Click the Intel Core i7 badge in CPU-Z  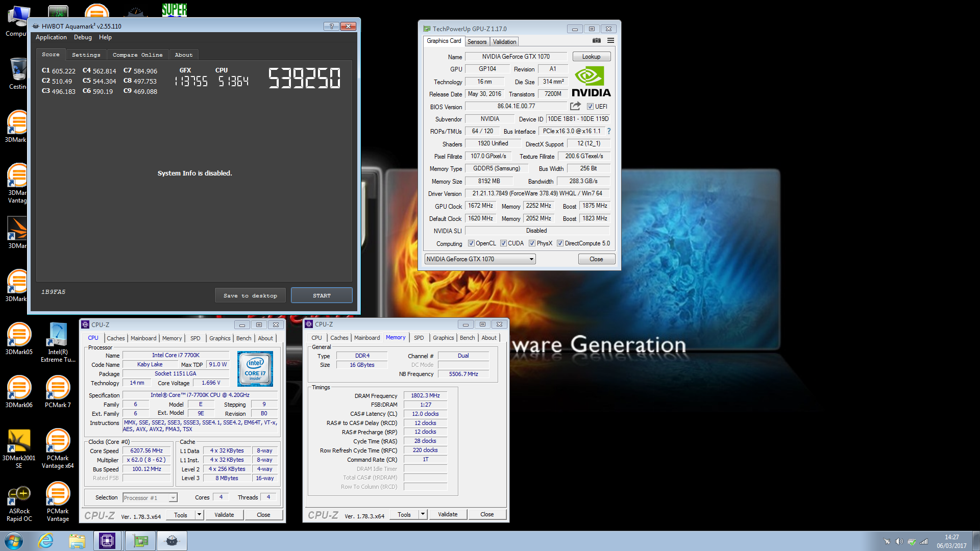(255, 368)
